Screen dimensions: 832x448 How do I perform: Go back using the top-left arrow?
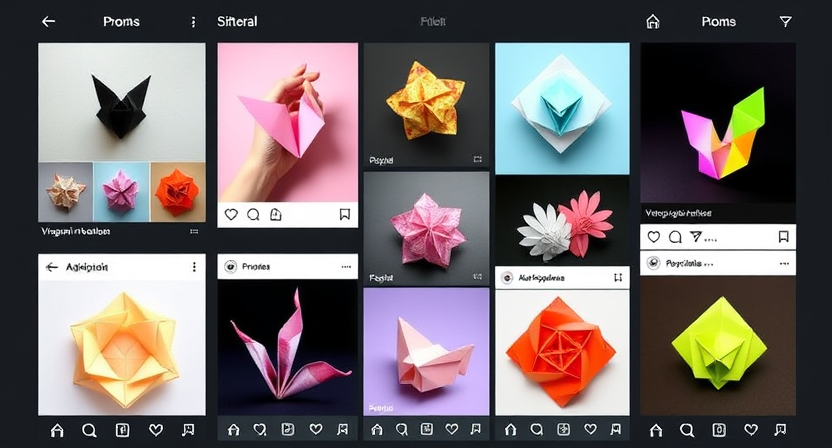click(48, 21)
